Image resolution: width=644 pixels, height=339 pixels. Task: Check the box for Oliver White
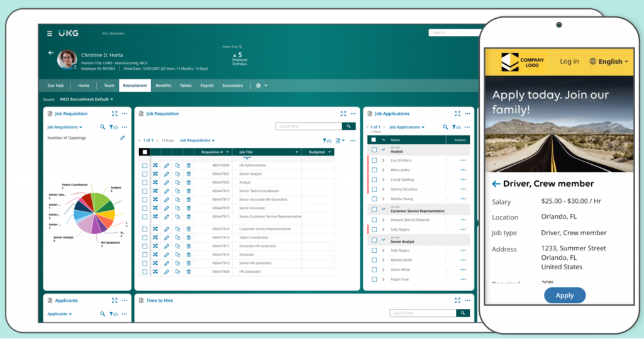click(374, 270)
